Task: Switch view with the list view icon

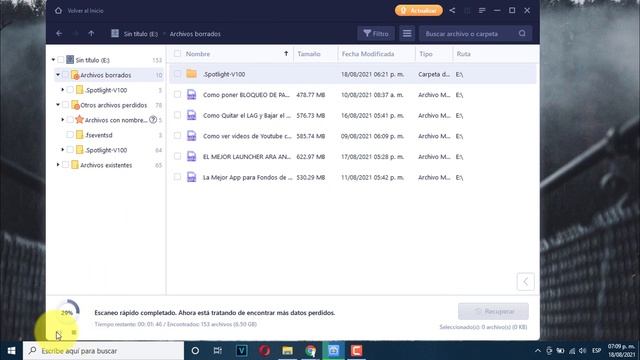Action: pyautogui.click(x=407, y=33)
